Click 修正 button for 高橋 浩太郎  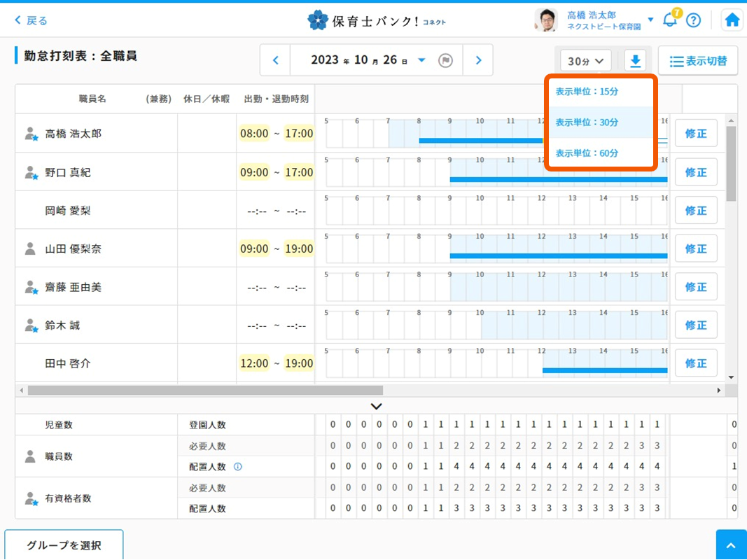click(x=695, y=134)
